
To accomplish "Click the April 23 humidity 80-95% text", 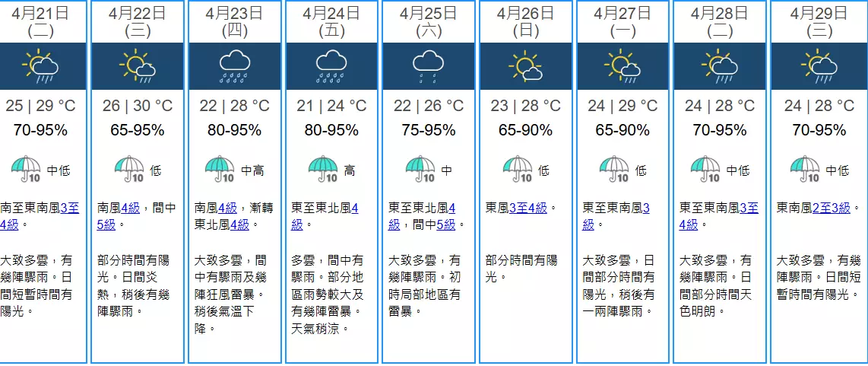I will pos(234,130).
